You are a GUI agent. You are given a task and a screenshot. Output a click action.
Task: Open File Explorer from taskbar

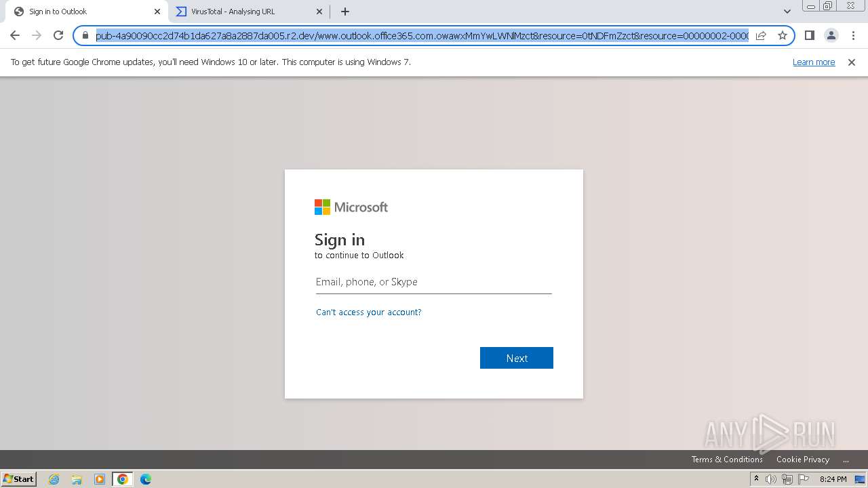coord(77,479)
